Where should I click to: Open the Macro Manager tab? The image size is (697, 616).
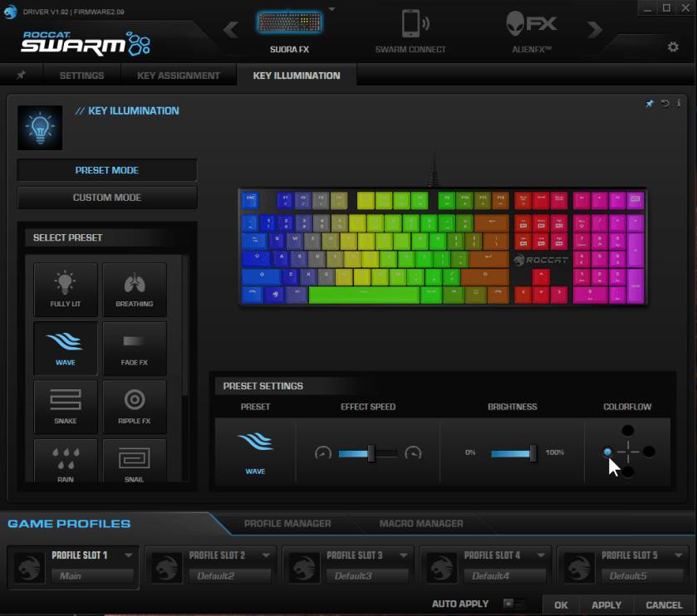pos(421,524)
